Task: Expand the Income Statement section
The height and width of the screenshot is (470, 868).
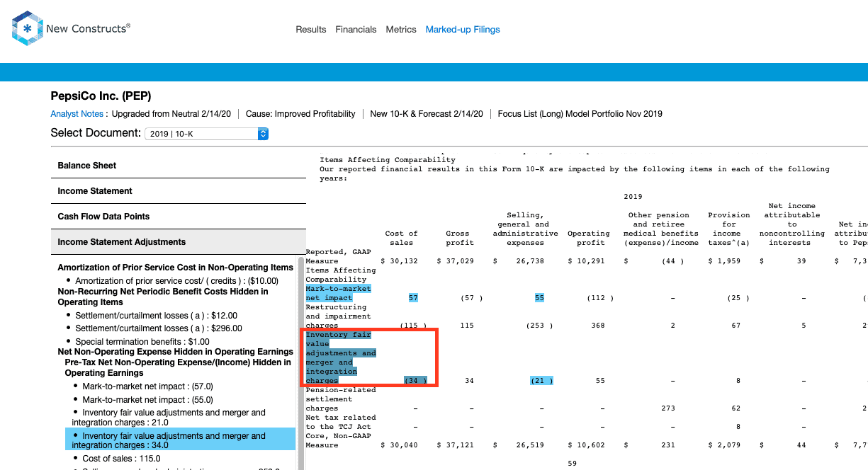Action: tap(178, 191)
